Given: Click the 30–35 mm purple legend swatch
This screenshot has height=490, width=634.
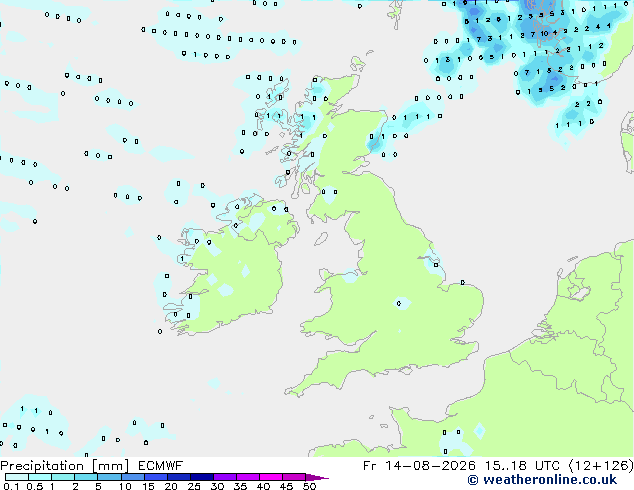Looking at the screenshot, I should pos(225,477).
